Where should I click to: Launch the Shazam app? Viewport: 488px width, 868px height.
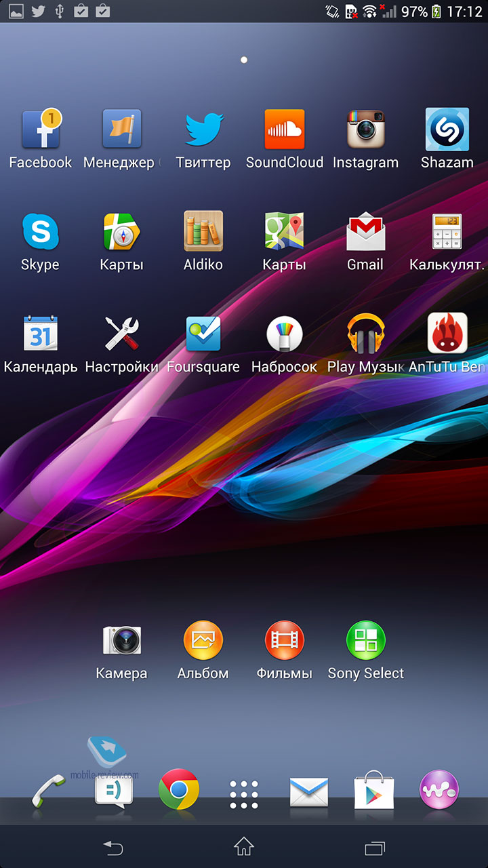[x=447, y=129]
